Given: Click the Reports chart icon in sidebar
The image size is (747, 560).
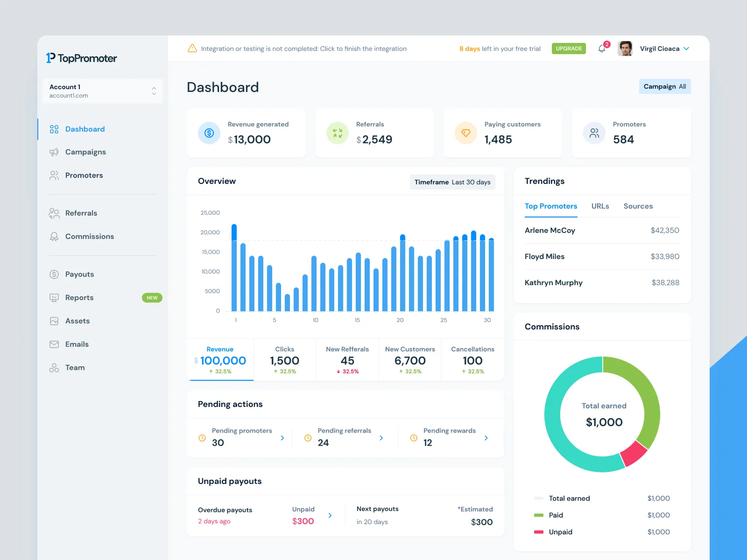Looking at the screenshot, I should pyautogui.click(x=54, y=298).
